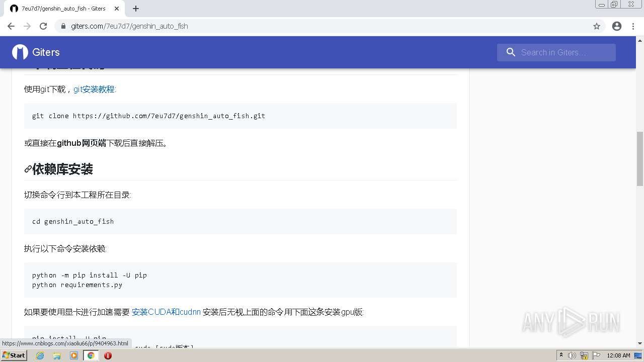This screenshot has height=362, width=644.
Task: Click anchor link icon beside 依赖库安装
Action: tap(28, 169)
